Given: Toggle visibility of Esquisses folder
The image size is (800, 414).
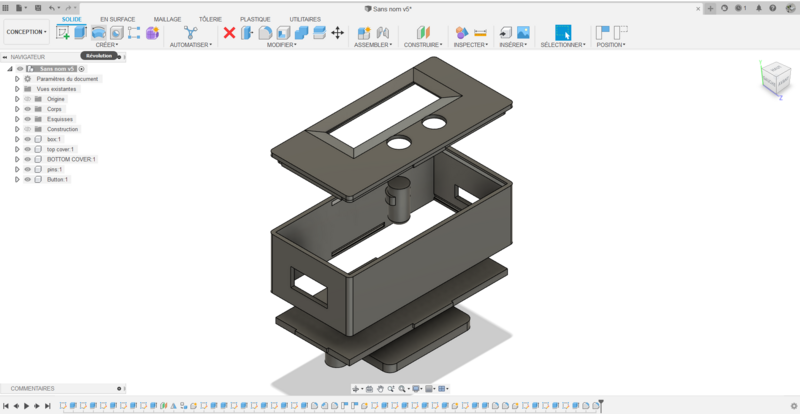Looking at the screenshot, I should [x=28, y=119].
